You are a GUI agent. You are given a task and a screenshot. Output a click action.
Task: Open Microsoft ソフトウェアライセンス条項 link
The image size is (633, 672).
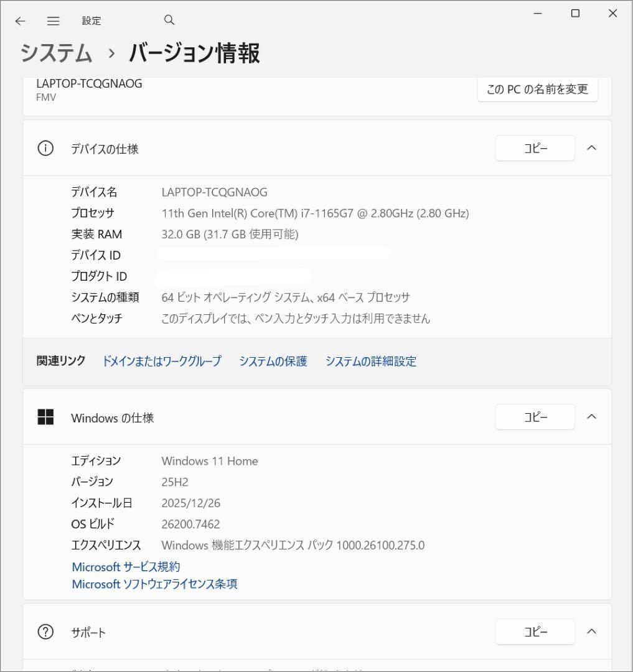[155, 584]
